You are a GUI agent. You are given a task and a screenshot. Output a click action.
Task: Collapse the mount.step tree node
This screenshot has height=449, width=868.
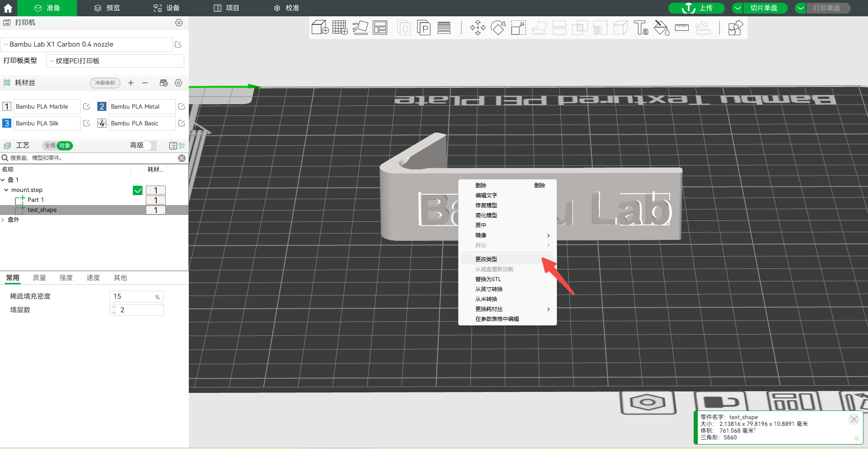click(6, 190)
